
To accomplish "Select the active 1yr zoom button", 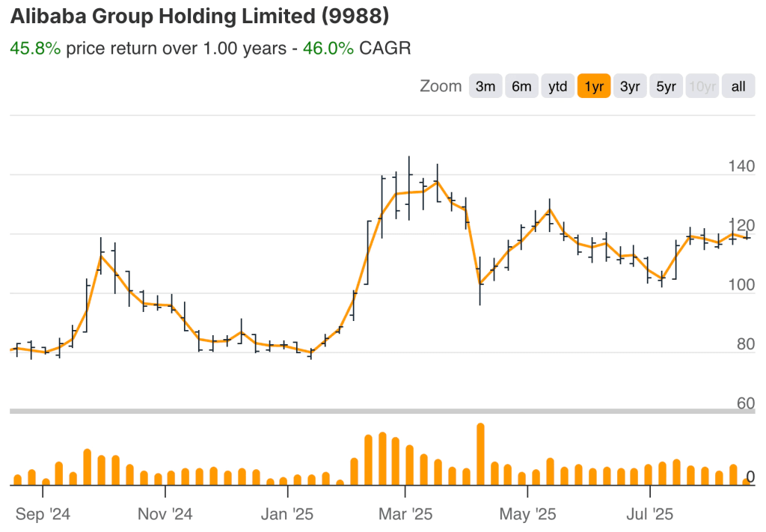I will [593, 86].
